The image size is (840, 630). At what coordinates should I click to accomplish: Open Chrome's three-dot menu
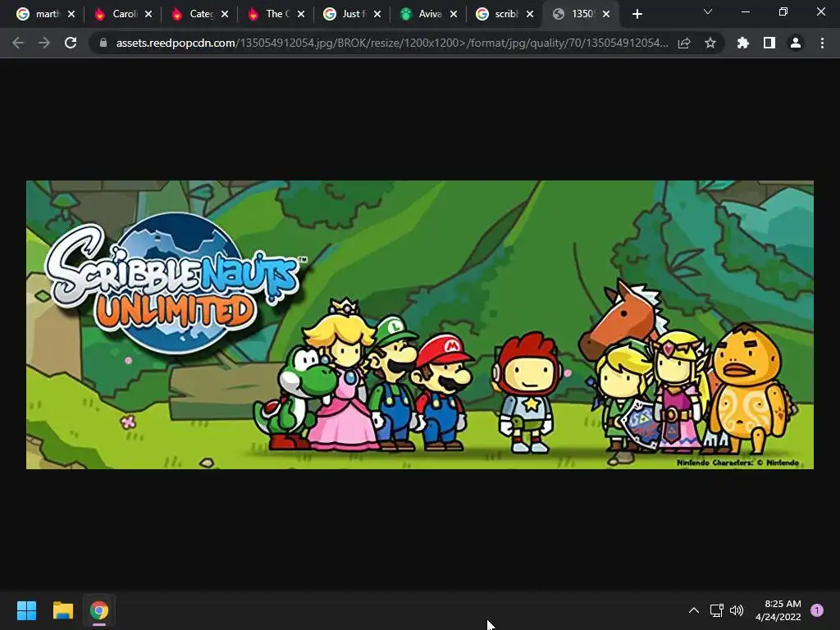(822, 43)
